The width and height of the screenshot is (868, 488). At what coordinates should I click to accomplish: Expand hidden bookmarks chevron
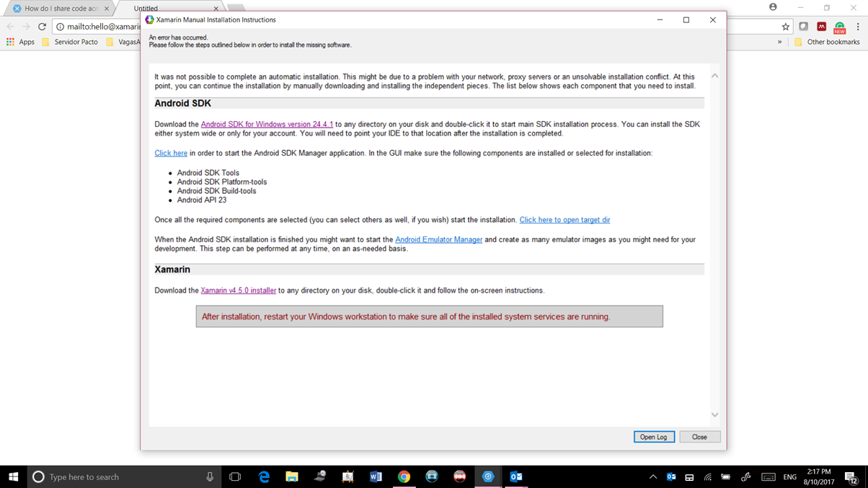coord(779,42)
